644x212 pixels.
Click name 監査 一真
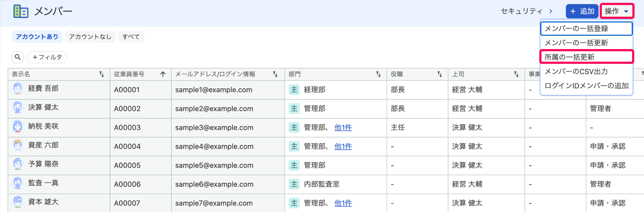click(43, 183)
